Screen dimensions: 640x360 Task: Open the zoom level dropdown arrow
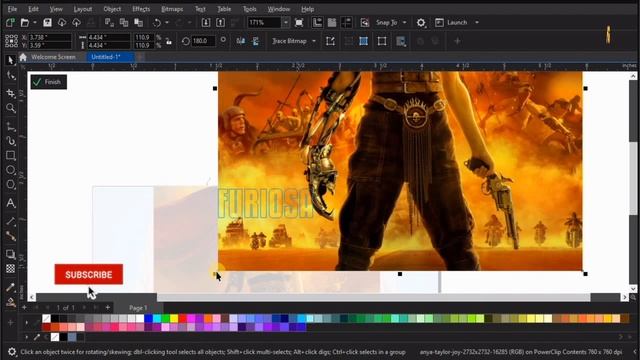286,22
